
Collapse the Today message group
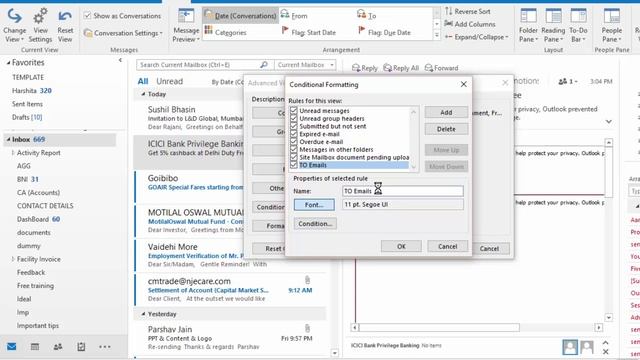[143, 94]
